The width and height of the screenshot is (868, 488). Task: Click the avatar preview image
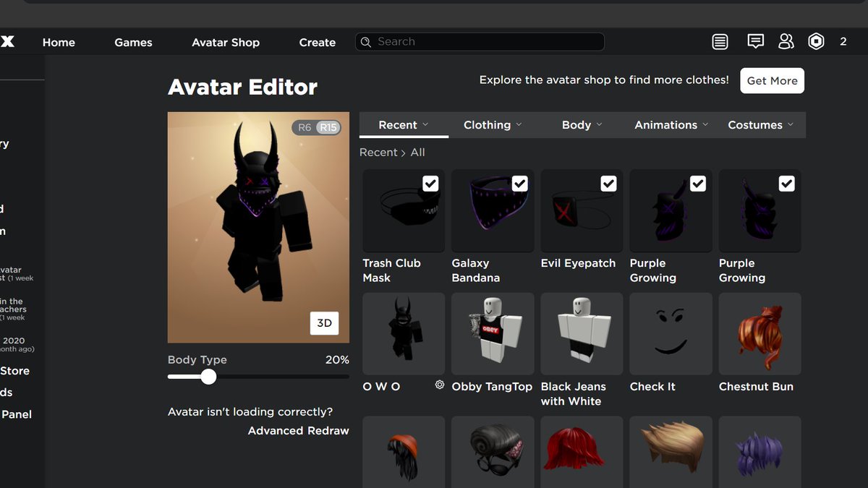(258, 227)
